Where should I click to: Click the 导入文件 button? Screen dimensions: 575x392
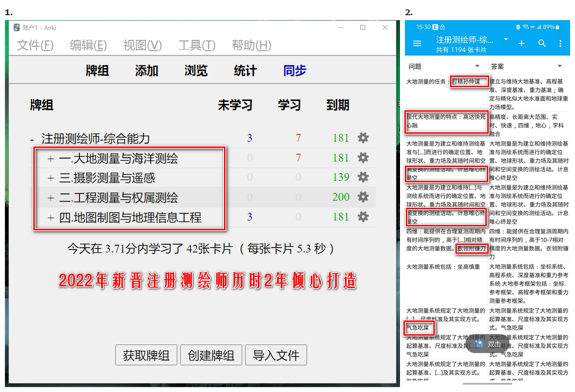(276, 355)
